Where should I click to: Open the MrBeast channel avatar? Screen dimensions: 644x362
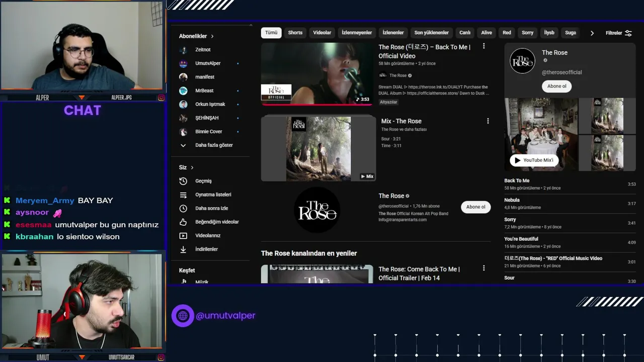click(x=184, y=90)
